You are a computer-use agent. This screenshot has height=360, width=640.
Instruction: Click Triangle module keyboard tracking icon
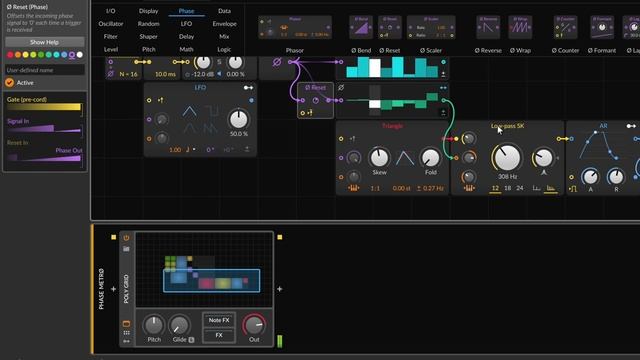click(353, 188)
